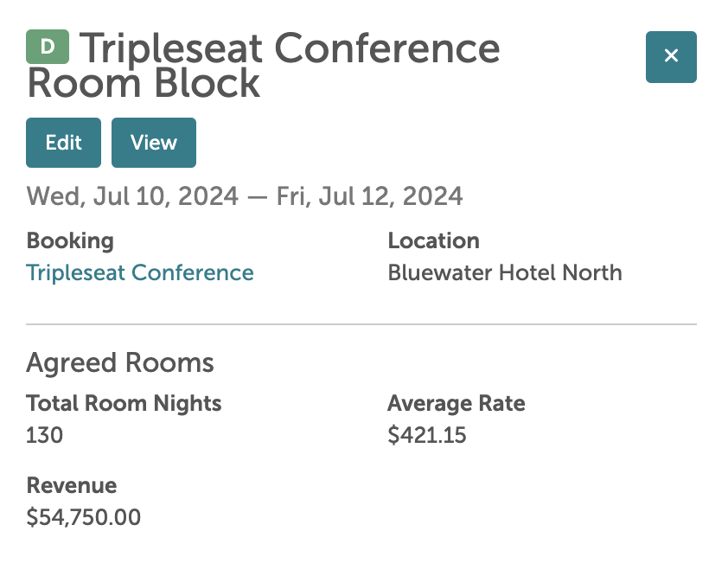This screenshot has height=576, width=728.
Task: Open the Tripleseat Conference booking link
Action: click(140, 273)
